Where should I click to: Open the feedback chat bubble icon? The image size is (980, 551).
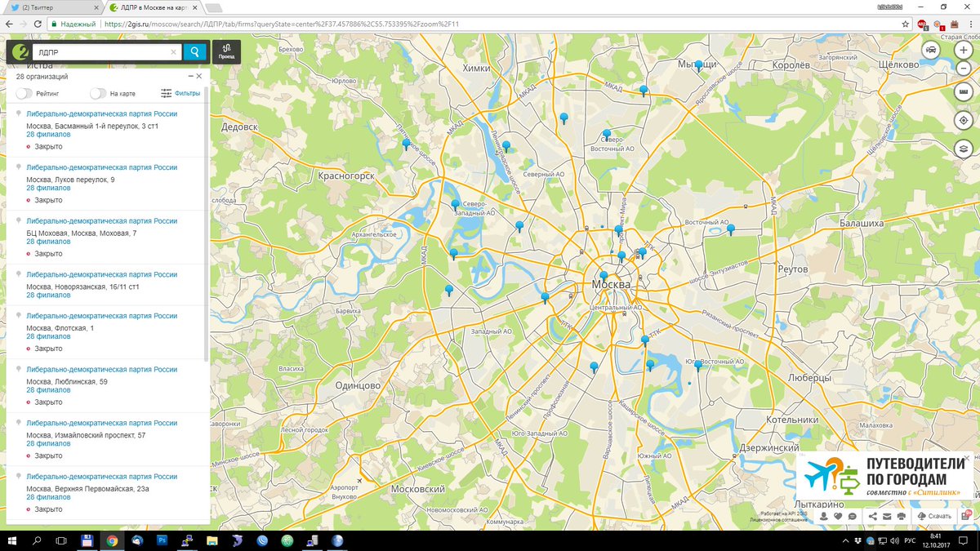(852, 516)
